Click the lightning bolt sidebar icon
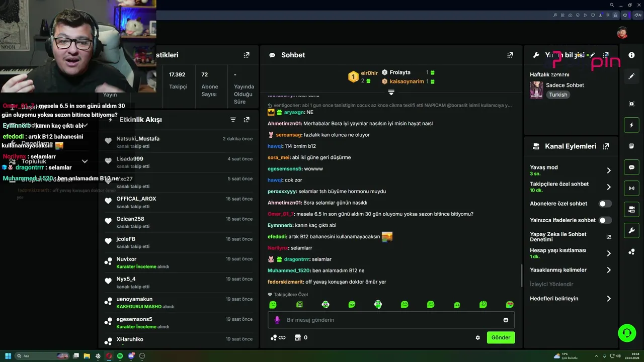The image size is (644, 362). tap(631, 125)
